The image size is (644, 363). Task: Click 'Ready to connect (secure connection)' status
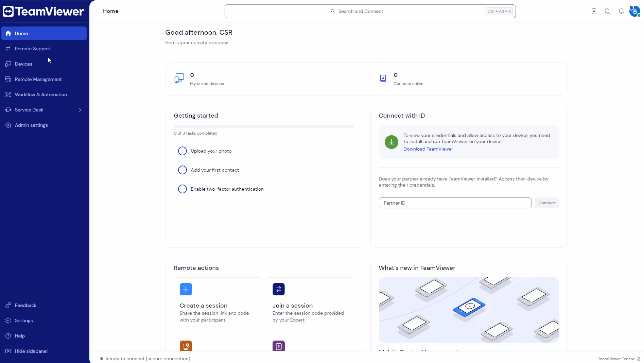pyautogui.click(x=148, y=359)
